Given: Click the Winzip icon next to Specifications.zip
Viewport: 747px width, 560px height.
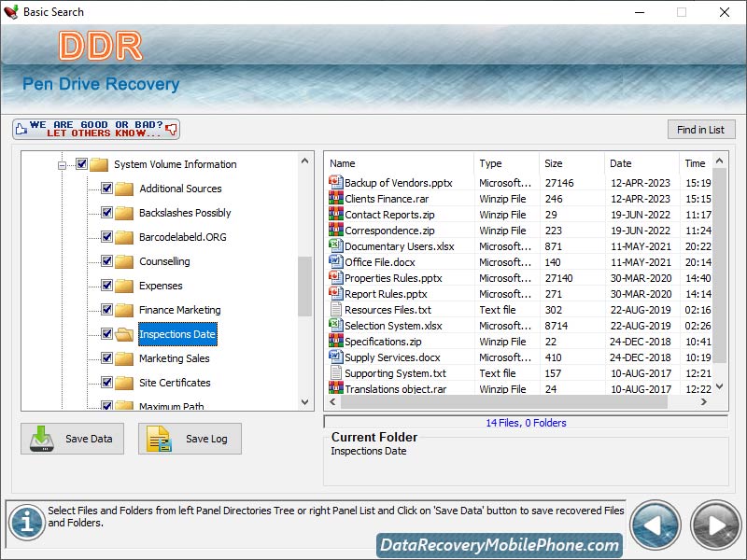Looking at the screenshot, I should [x=337, y=342].
